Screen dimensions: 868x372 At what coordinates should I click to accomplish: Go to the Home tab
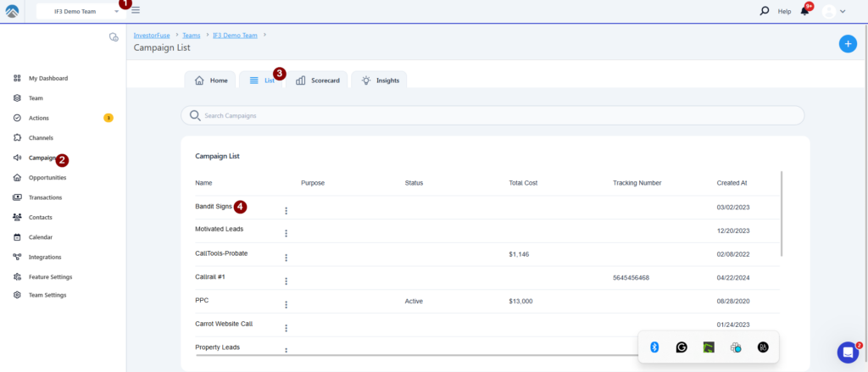211,81
